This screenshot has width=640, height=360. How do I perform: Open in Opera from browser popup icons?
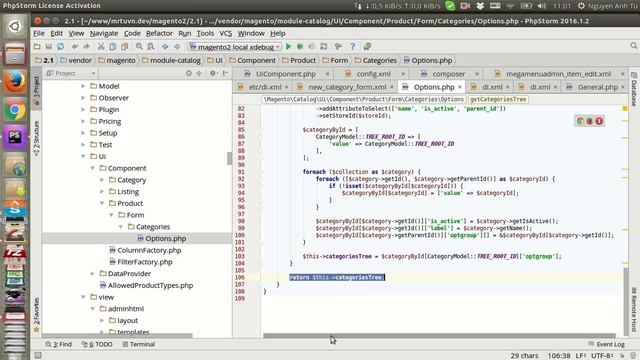[x=599, y=121]
